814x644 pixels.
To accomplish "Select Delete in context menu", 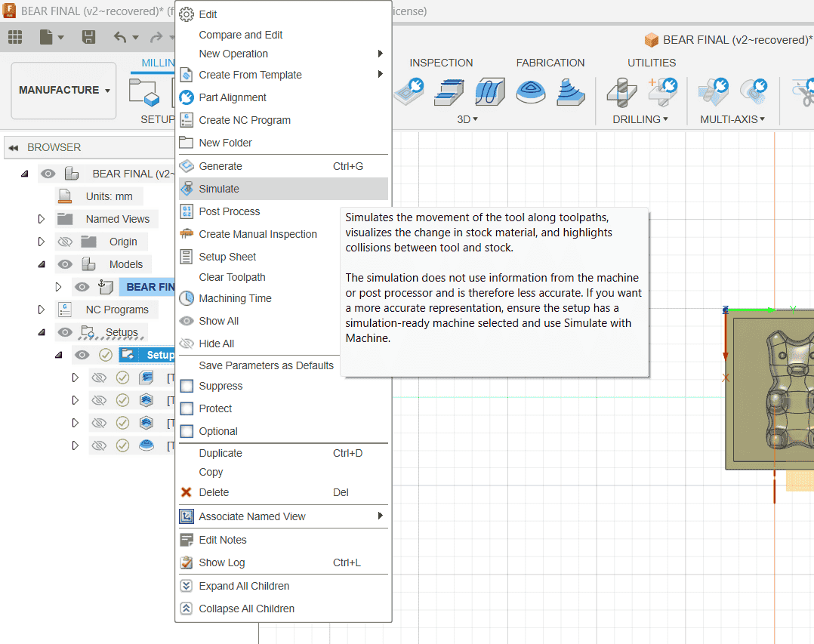I will pyautogui.click(x=283, y=492).
